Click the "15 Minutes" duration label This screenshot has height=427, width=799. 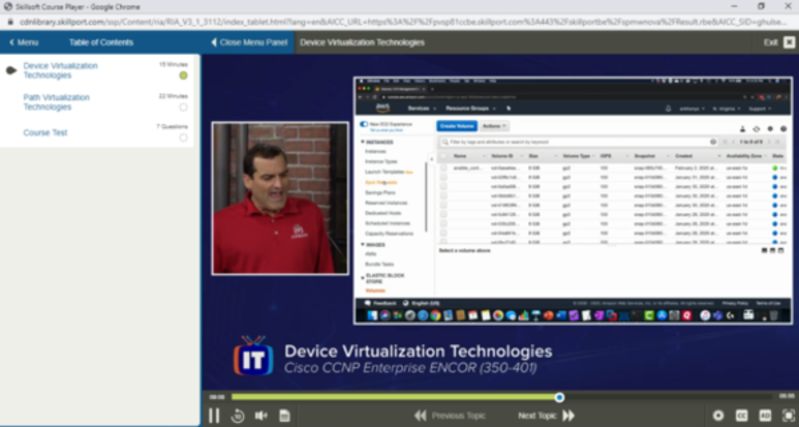173,64
